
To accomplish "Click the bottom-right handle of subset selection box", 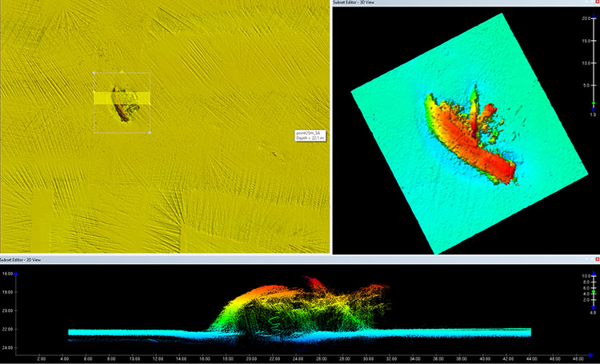I will (x=150, y=133).
